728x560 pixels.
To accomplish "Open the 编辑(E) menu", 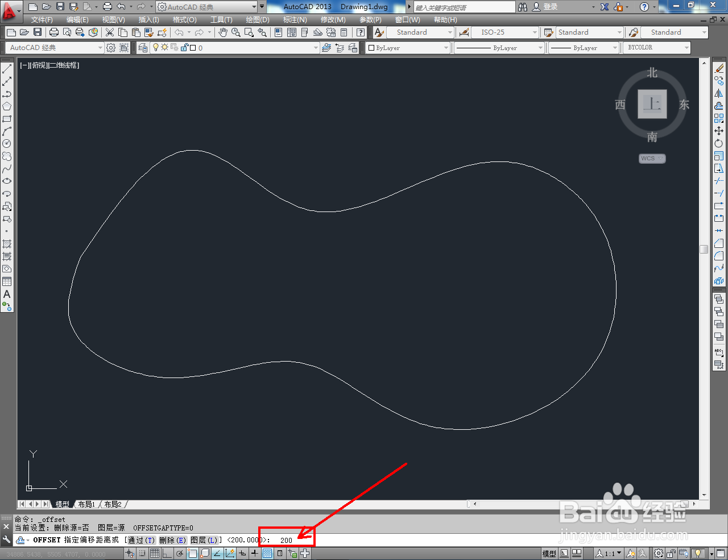I will click(x=77, y=20).
